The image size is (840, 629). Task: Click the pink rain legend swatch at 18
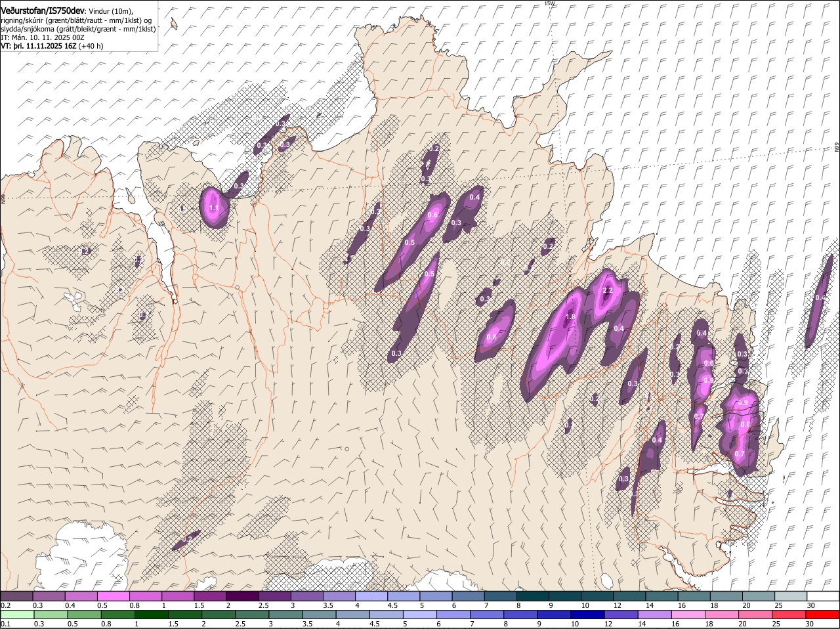click(722, 615)
